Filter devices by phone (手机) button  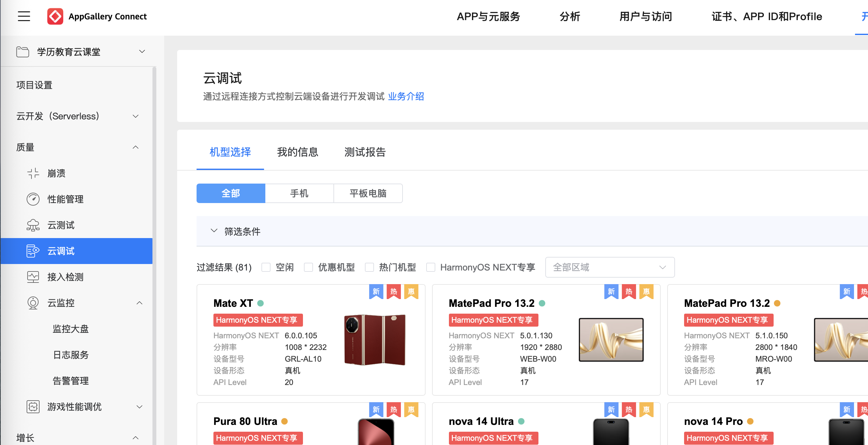tap(299, 193)
